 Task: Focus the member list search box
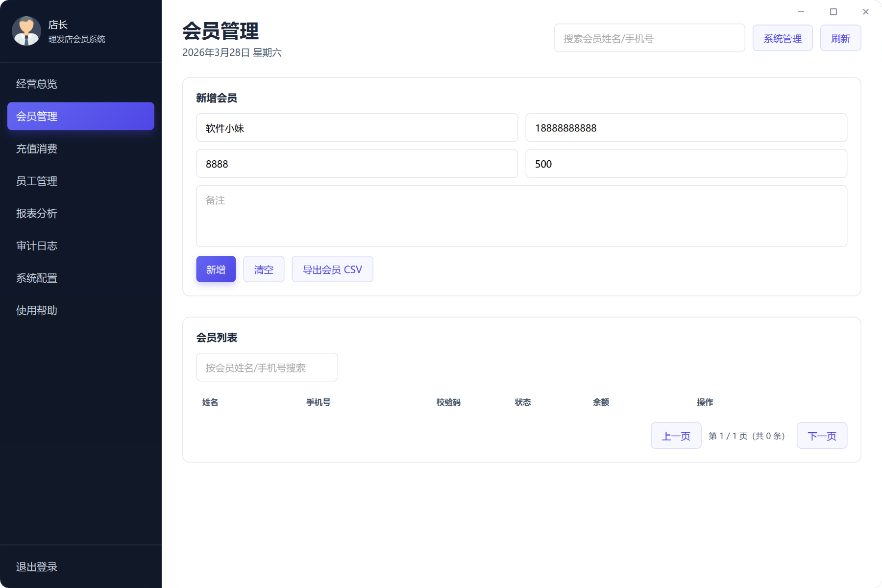point(267,367)
